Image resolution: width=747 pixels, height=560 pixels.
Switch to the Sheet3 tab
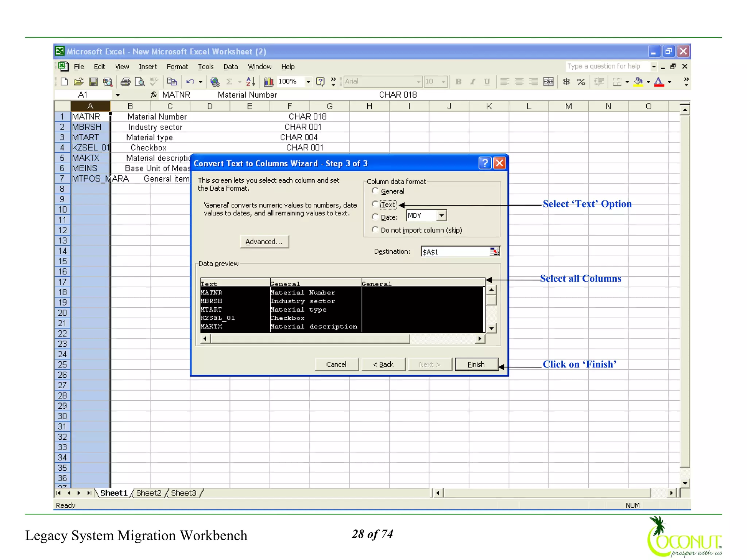coord(183,493)
